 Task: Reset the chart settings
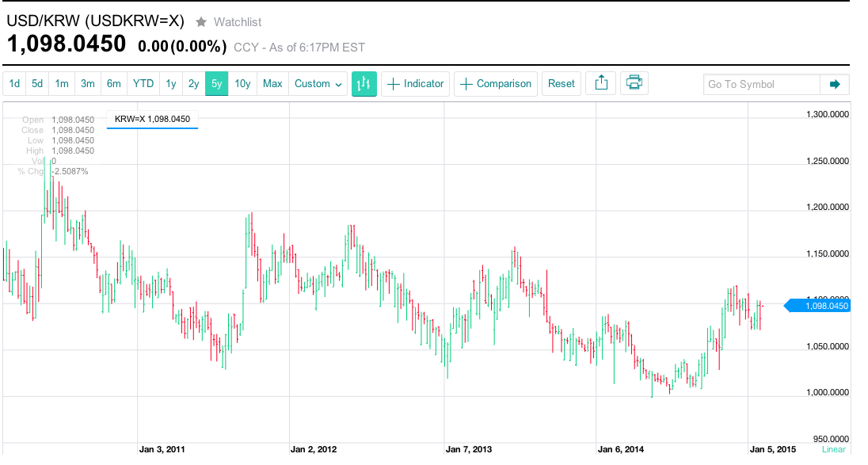[x=562, y=84]
